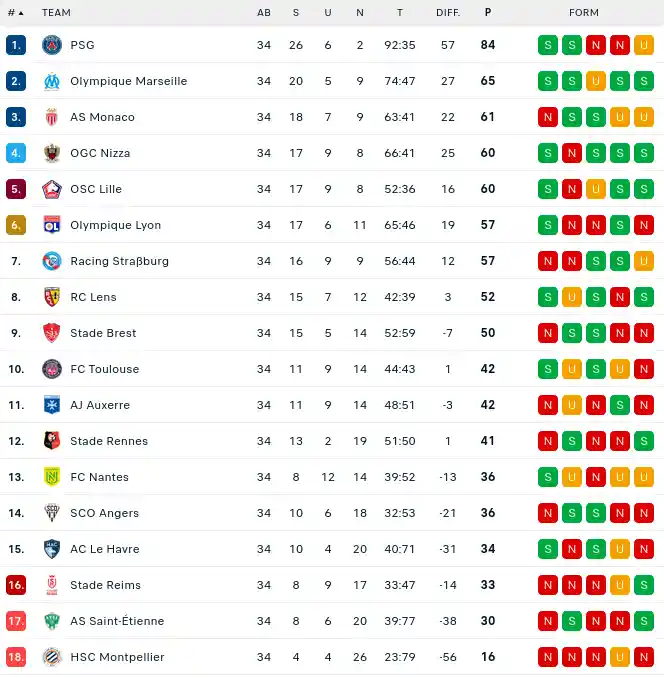Click RC Lens' first green S badge
The image size is (664, 678).
coord(548,297)
